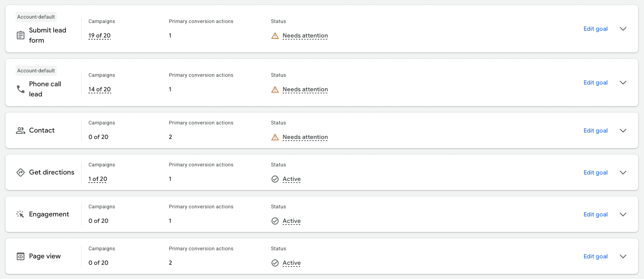Click the 19 of 20 campaigns link
The width and height of the screenshot is (644, 279).
100,36
